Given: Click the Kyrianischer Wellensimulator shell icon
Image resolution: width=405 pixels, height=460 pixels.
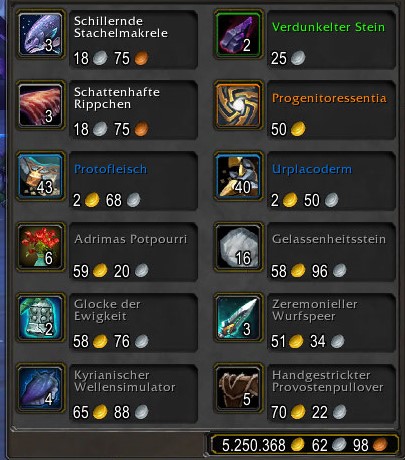Looking at the screenshot, I should pos(40,389).
